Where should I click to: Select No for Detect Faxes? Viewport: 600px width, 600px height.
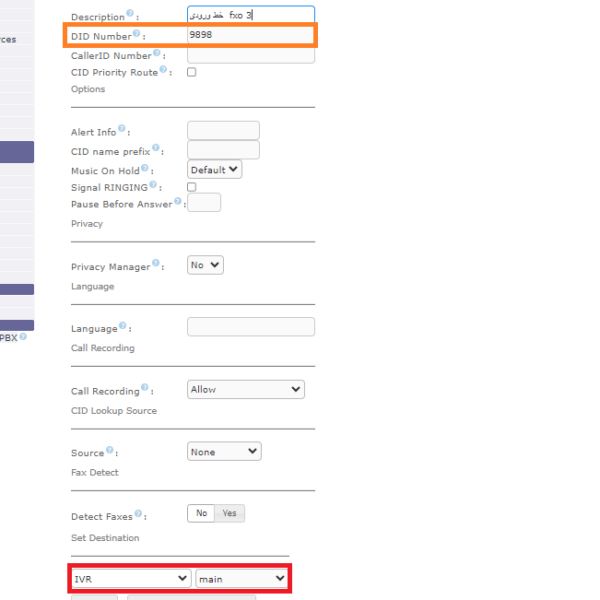tap(201, 513)
